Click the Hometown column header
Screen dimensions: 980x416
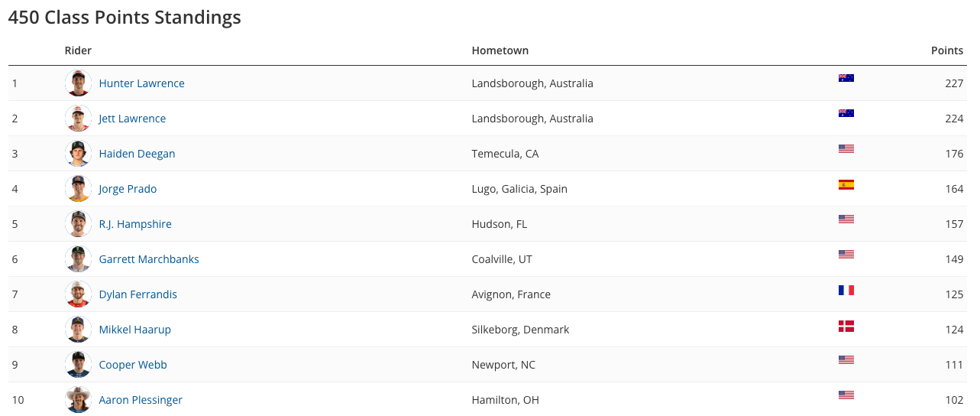point(500,50)
